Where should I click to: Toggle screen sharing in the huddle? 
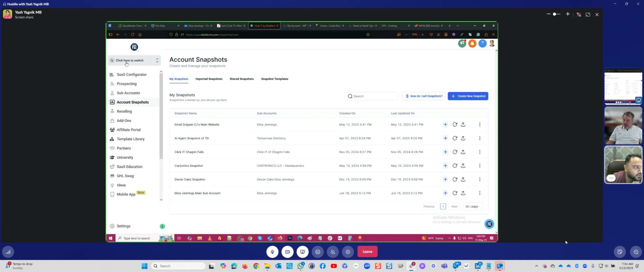click(302, 252)
